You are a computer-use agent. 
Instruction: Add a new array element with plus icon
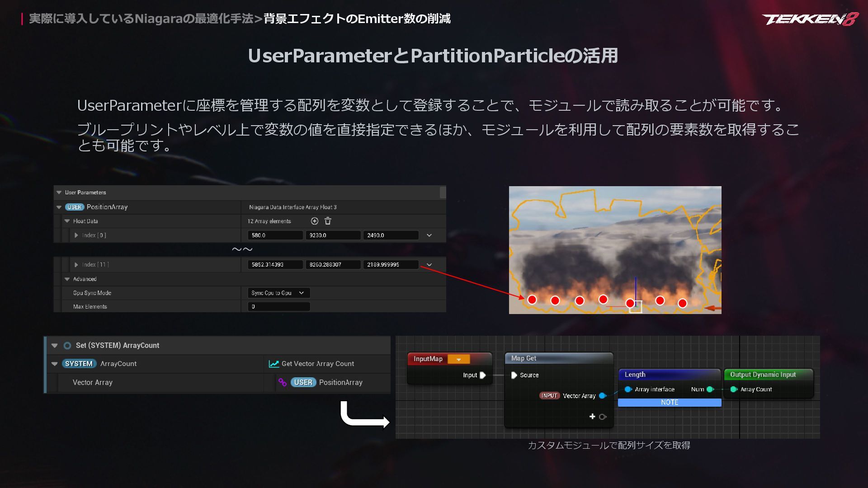(x=315, y=221)
